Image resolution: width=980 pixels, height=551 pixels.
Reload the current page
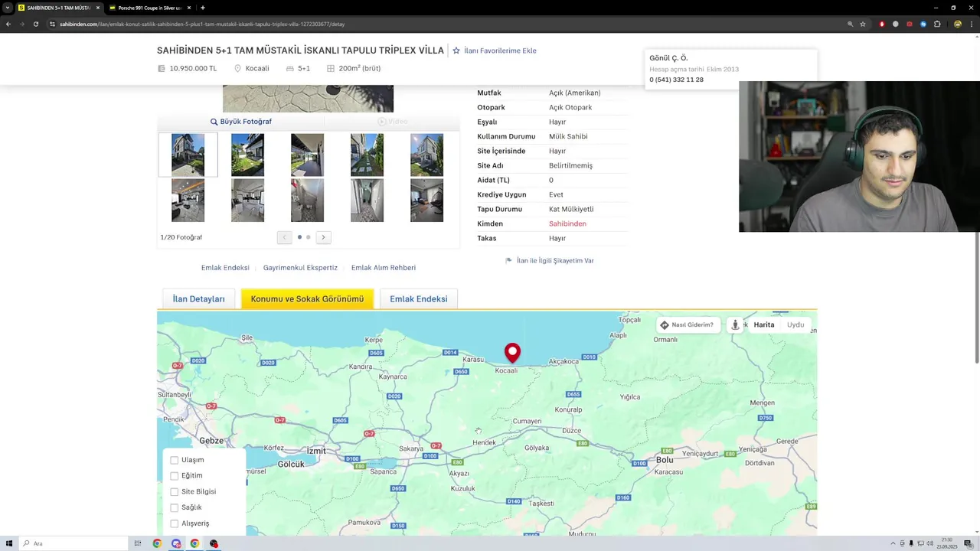(35, 24)
